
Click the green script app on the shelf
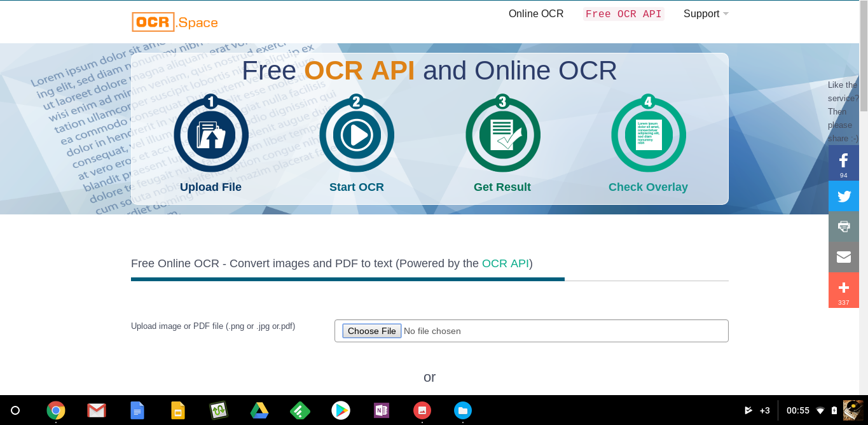[219, 410]
